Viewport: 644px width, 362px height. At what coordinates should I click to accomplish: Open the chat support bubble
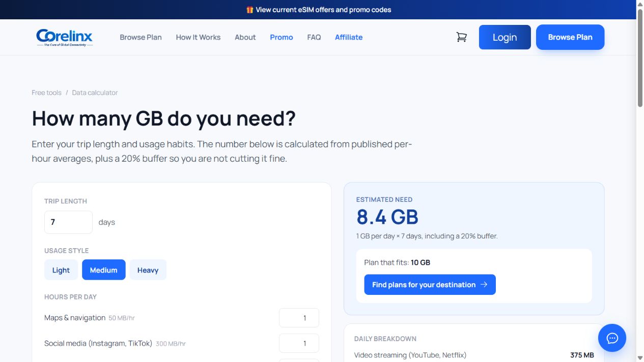click(x=612, y=338)
